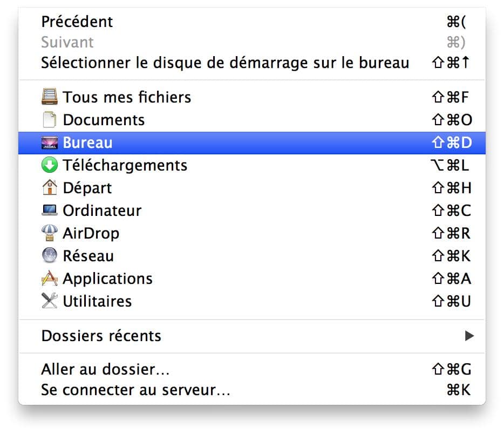Select Se connecter au serveur…
The image size is (504, 434).
(x=252, y=390)
